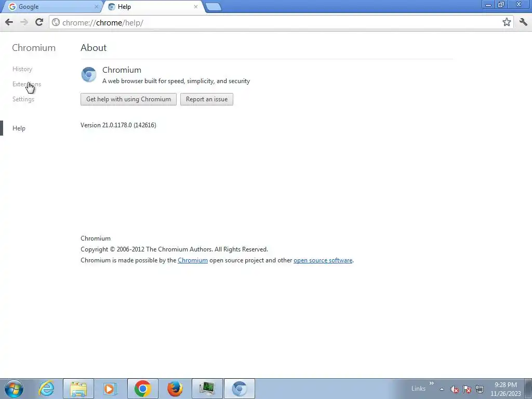Click Get help with using Chromium button
532x399 pixels.
coord(129,99)
